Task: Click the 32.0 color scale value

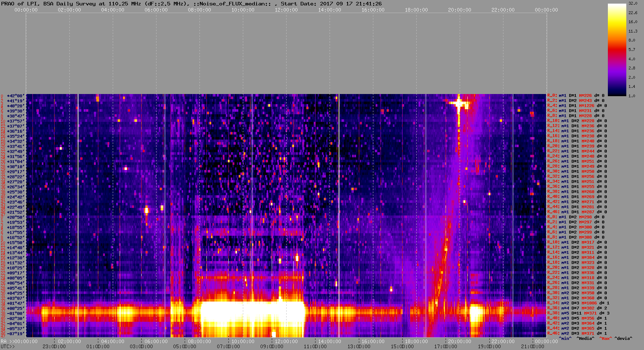Action: click(x=633, y=3)
